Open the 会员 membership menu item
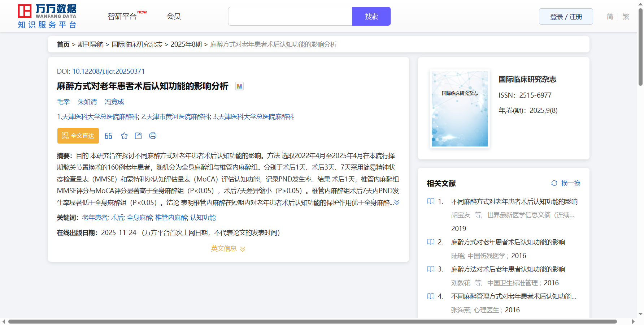Screen dimensions: 644x325 coord(174,16)
